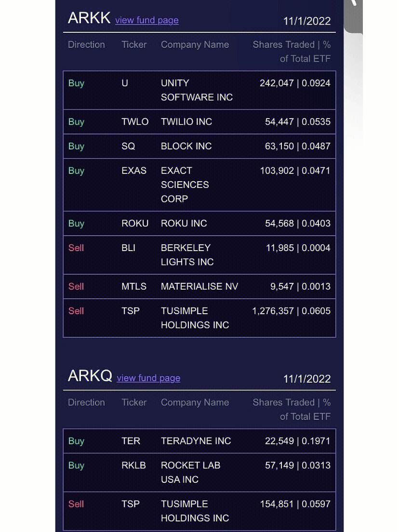The width and height of the screenshot is (399, 532).
Task: Click the TWLO ticker in ARKK table
Action: point(135,122)
